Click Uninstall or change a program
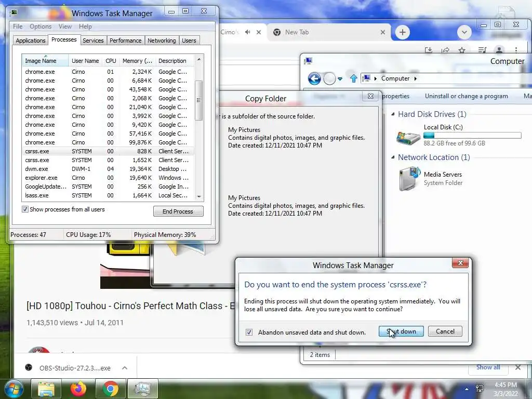Image resolution: width=532 pixels, height=399 pixels. tap(466, 96)
